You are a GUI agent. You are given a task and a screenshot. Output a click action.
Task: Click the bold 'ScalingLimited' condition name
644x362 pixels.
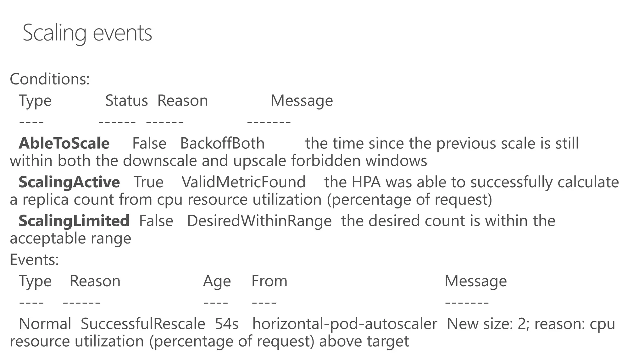[74, 221]
